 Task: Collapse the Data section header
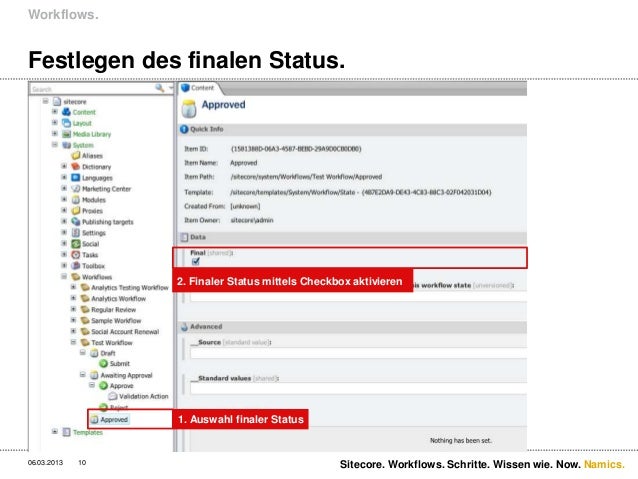point(353,237)
